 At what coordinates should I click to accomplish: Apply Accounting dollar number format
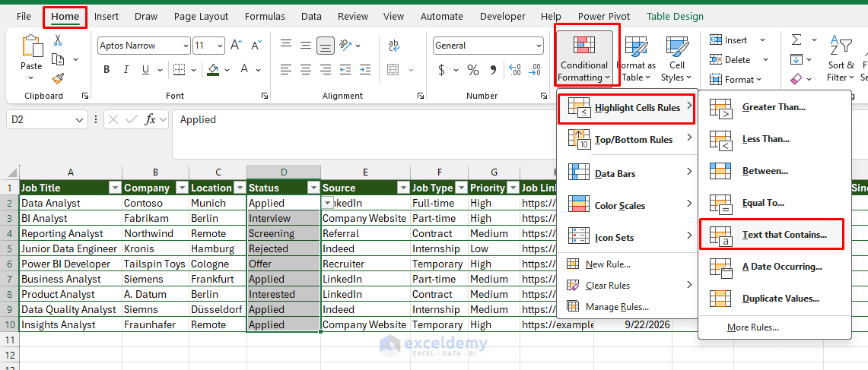(x=441, y=70)
